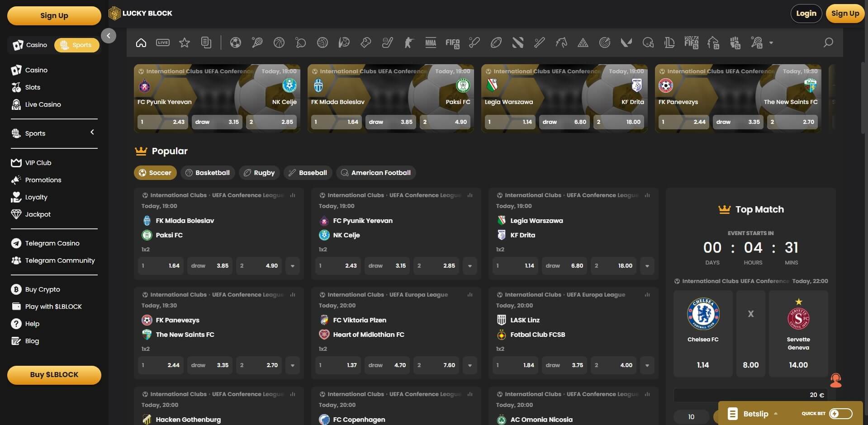Toggle the Quick Bet switch
This screenshot has width=868, height=425.
[840, 413]
